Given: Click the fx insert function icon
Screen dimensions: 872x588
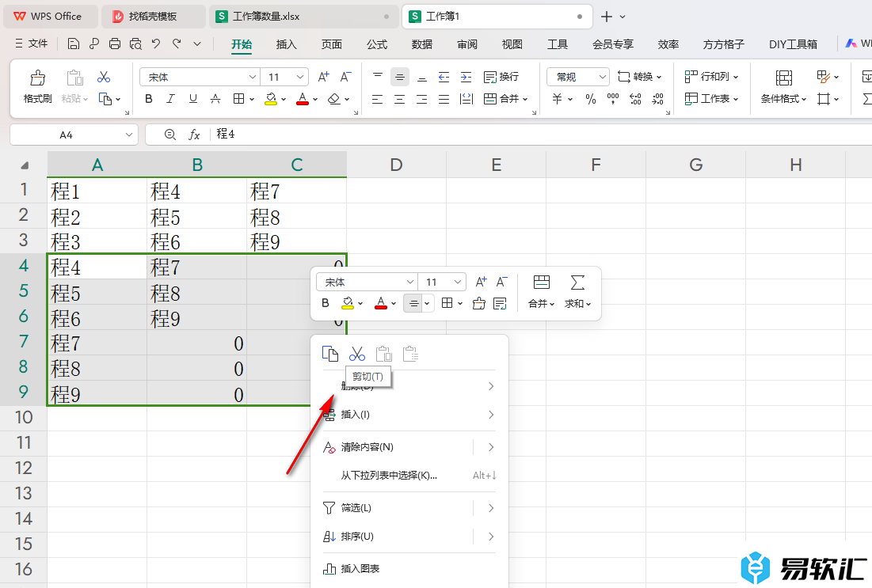Looking at the screenshot, I should [x=194, y=135].
